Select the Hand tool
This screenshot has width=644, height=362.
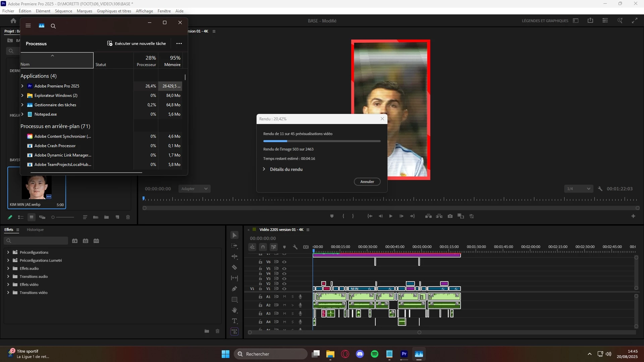234,310
